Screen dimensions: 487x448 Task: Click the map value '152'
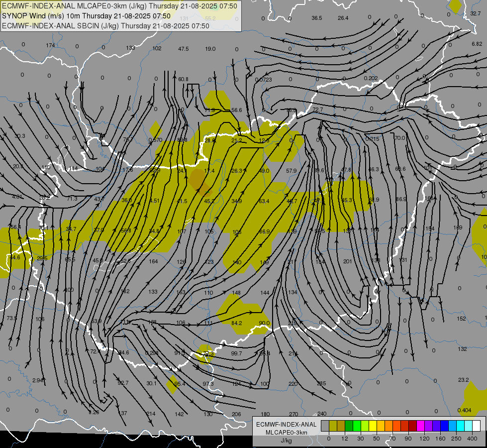(462, 319)
